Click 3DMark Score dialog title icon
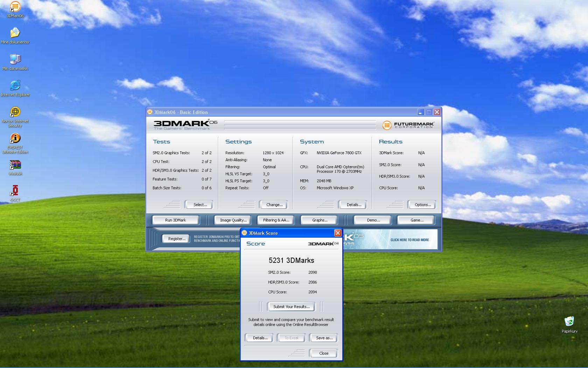This screenshot has width=588, height=368. [244, 233]
